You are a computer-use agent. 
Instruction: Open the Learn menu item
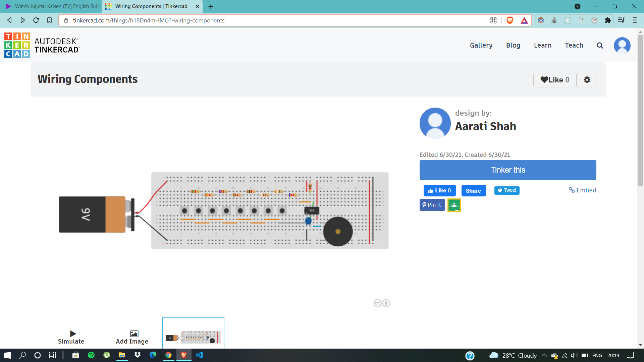[542, 45]
